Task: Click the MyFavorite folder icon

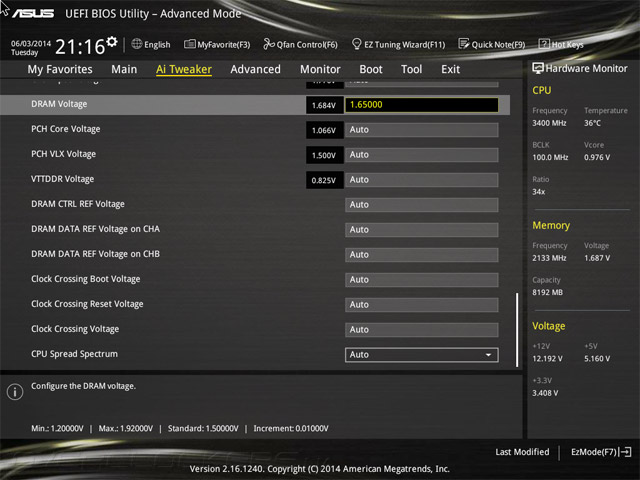Action: (189, 44)
